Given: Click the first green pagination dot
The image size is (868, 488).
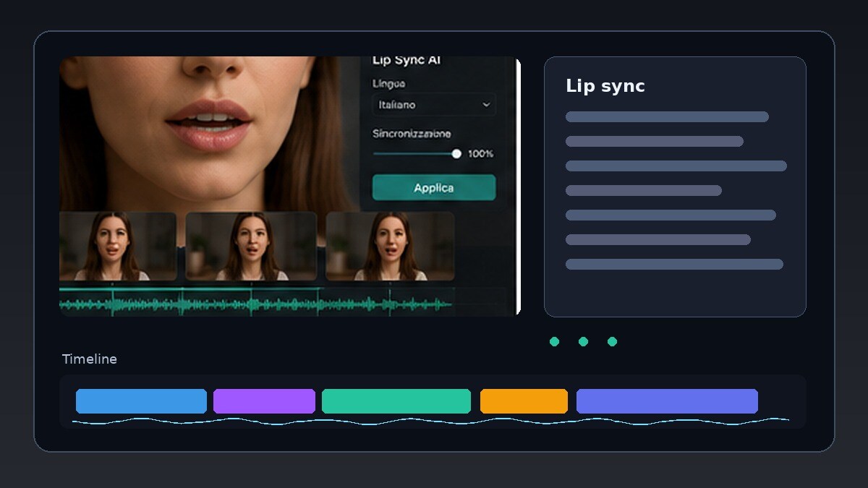Looking at the screenshot, I should 554,341.
